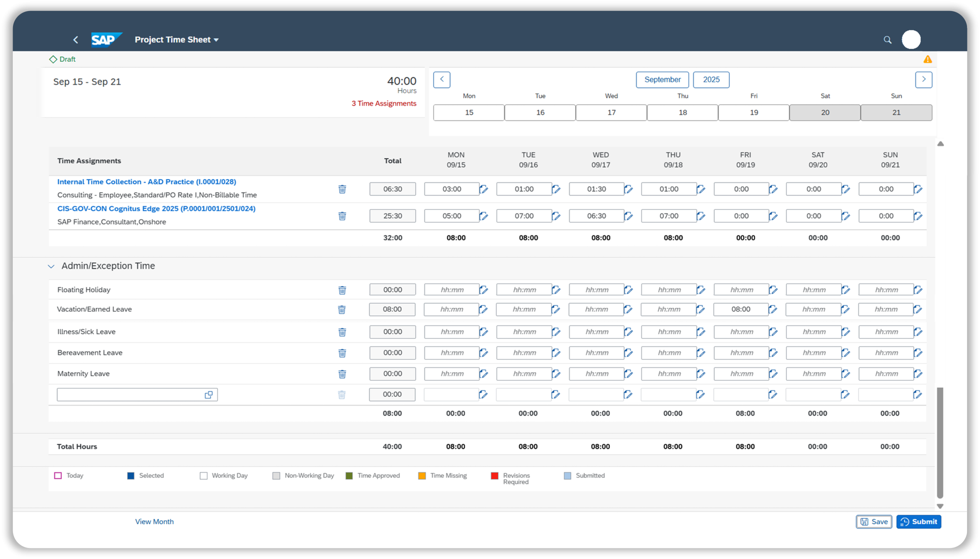Click the new admin time type input field
980x559 pixels.
[137, 394]
